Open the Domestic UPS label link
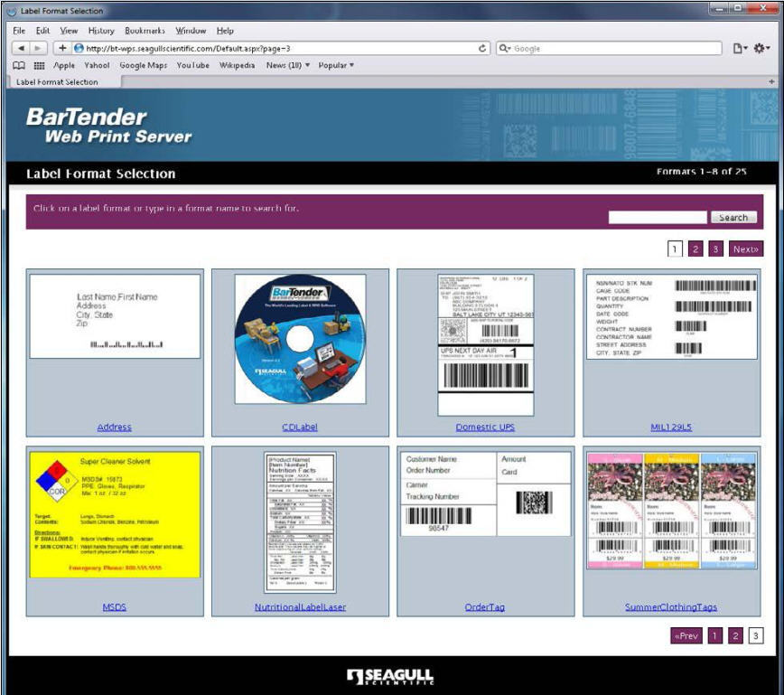784x695 pixels. point(485,427)
